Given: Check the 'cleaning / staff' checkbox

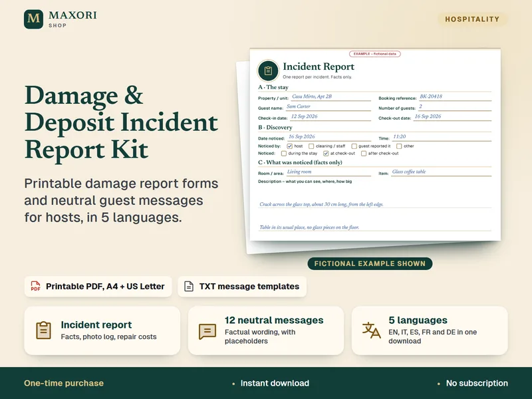Looking at the screenshot, I should (x=311, y=146).
